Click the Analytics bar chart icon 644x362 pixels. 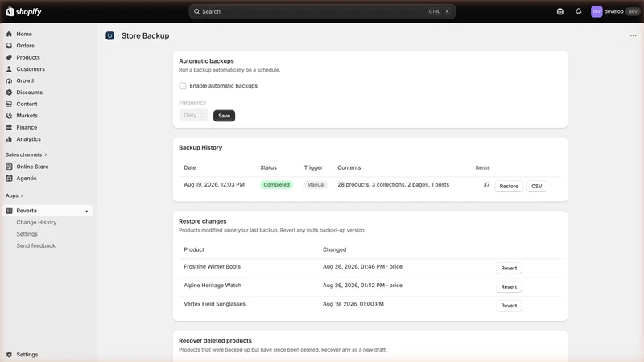point(9,139)
